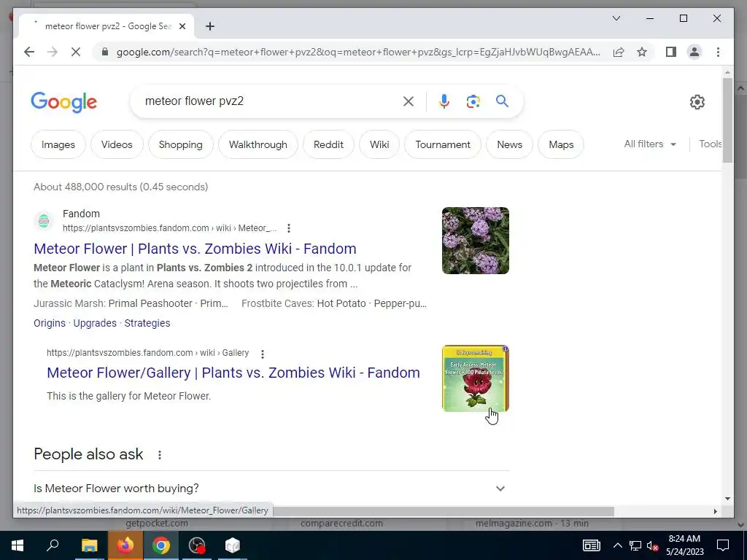
Task: Select the Walkthrough filter chip
Action: (258, 144)
